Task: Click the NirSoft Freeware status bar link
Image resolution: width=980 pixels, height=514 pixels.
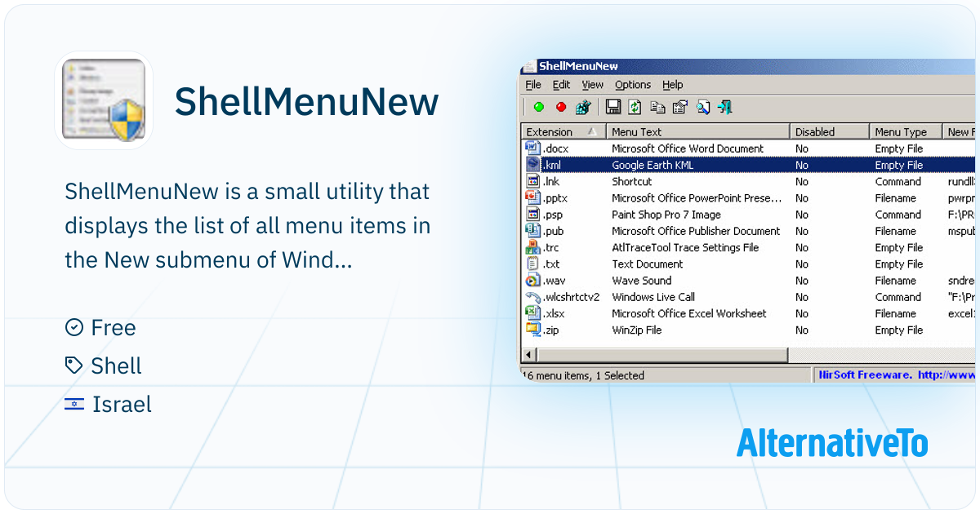Action: (897, 375)
